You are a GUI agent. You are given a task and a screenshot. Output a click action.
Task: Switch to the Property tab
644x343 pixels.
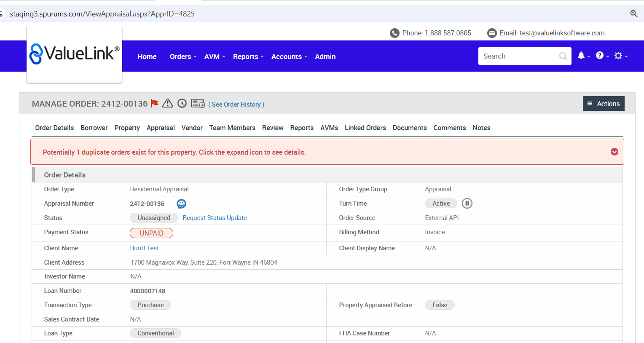[x=127, y=128]
